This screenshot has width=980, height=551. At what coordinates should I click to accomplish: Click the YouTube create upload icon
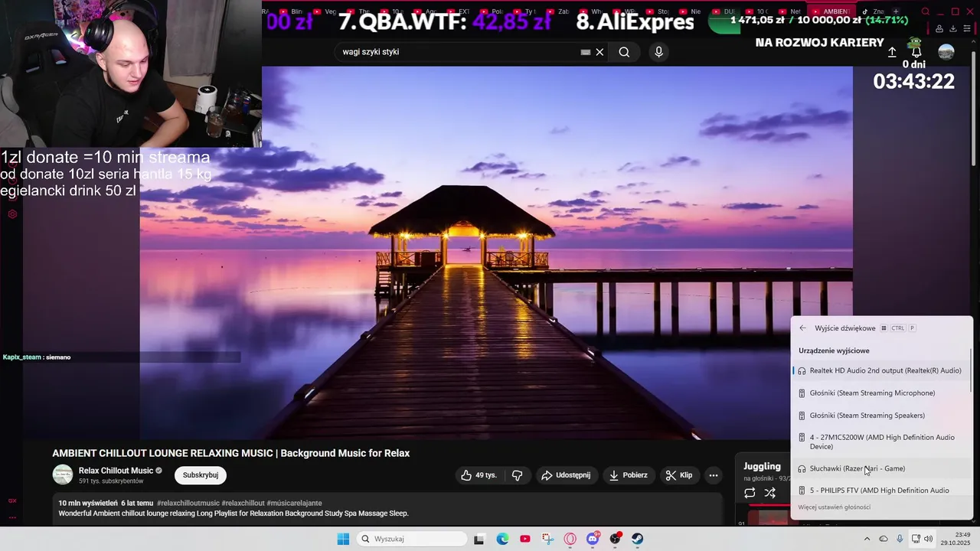click(892, 52)
